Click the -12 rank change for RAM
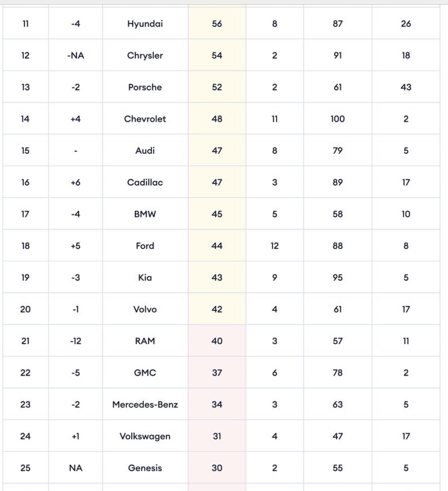 [x=76, y=341]
